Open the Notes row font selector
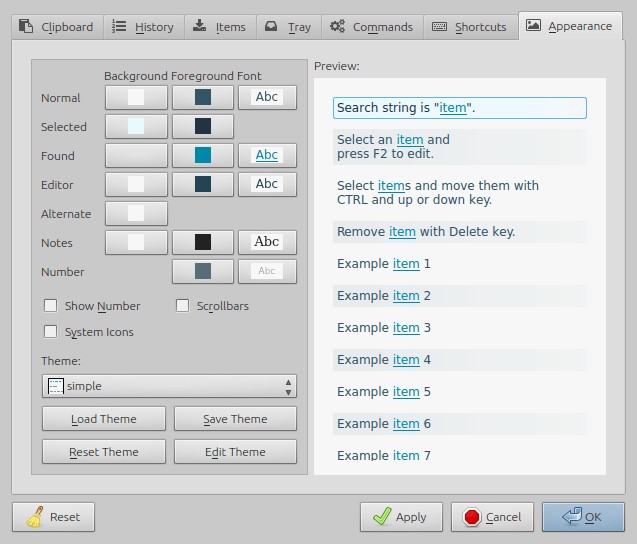The height and width of the screenshot is (544, 637). [x=267, y=242]
